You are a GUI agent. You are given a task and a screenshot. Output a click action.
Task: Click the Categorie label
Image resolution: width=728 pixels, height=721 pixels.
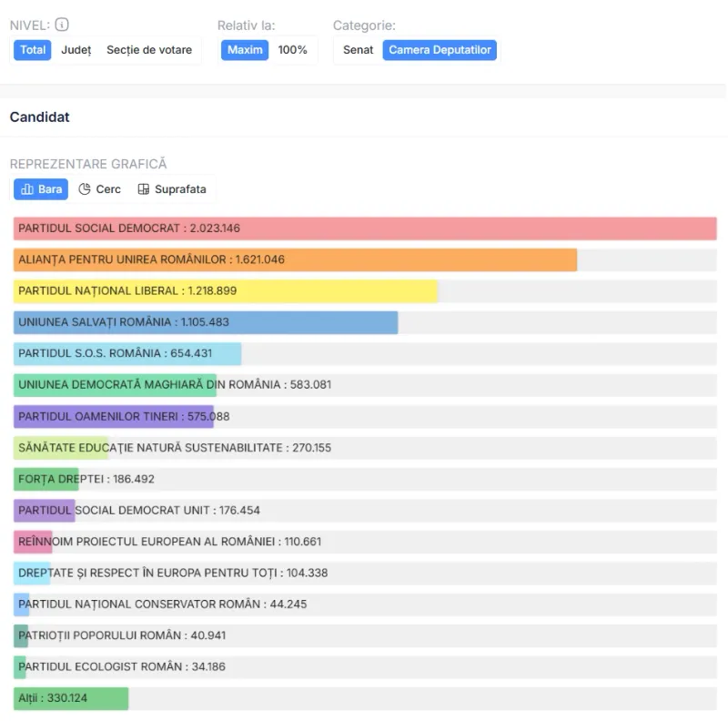pyautogui.click(x=364, y=25)
